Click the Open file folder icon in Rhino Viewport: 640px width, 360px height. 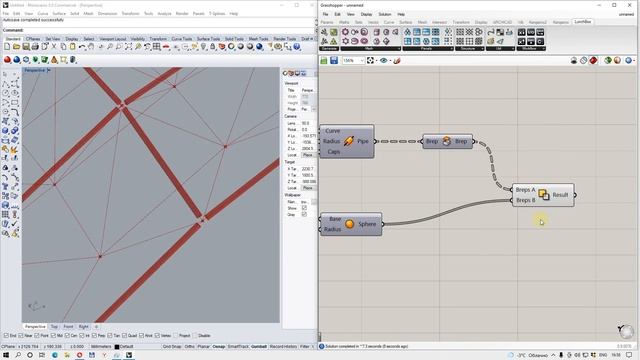tap(16, 47)
